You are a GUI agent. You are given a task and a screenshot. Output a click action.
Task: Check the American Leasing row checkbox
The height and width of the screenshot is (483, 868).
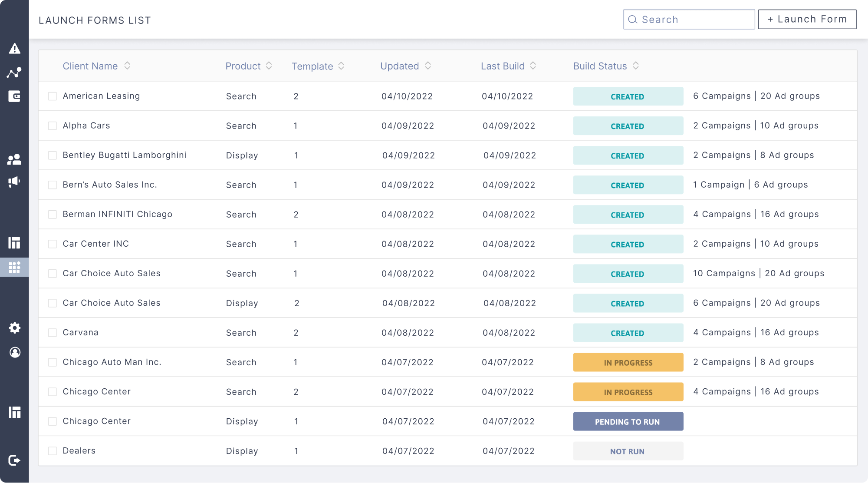tap(53, 96)
